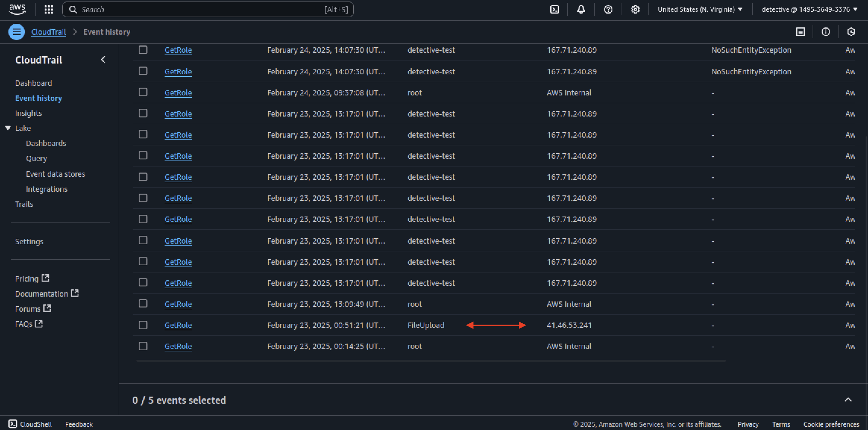Screen dimensions: 868x430
Task: Click the hexagon icon beside the info icon
Action: 851,32
